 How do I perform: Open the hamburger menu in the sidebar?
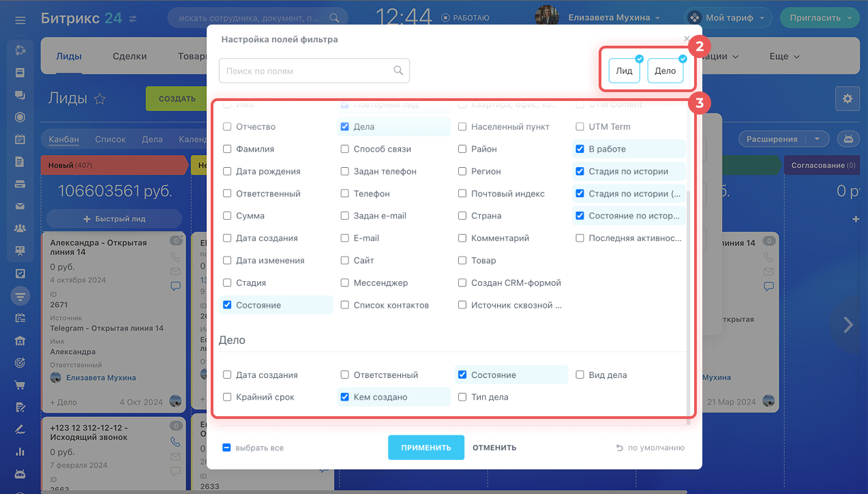[20, 20]
